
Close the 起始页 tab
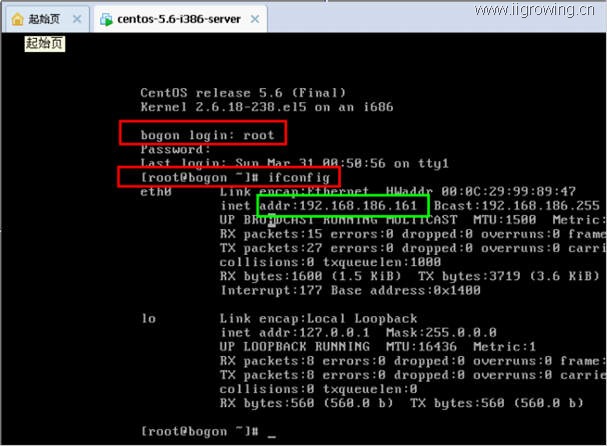[x=77, y=19]
